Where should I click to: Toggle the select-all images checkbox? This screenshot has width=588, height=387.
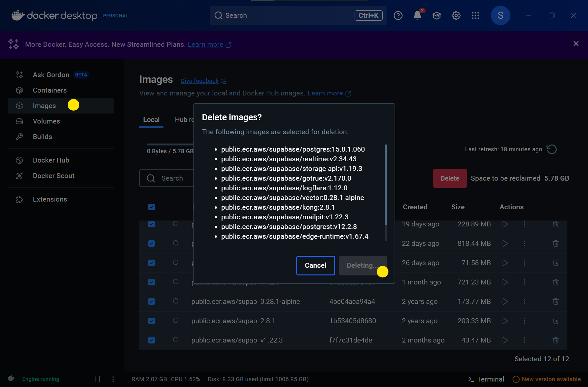tap(152, 207)
